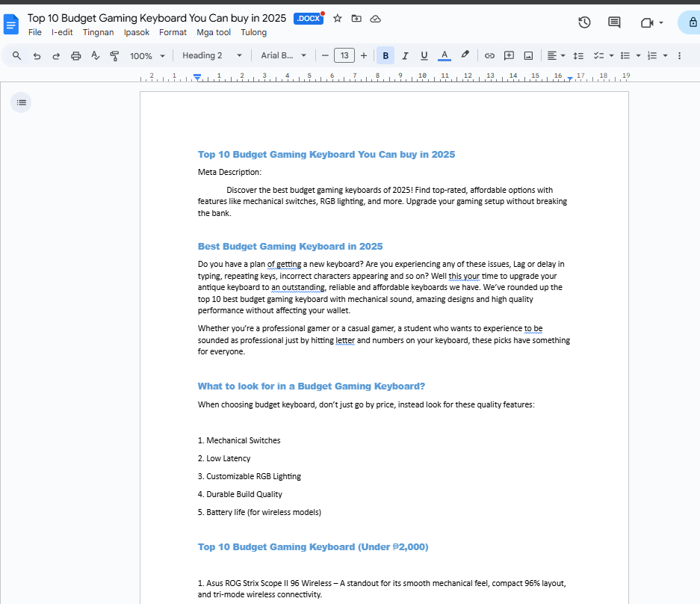Click the 'Meta Description:' line

point(229,172)
